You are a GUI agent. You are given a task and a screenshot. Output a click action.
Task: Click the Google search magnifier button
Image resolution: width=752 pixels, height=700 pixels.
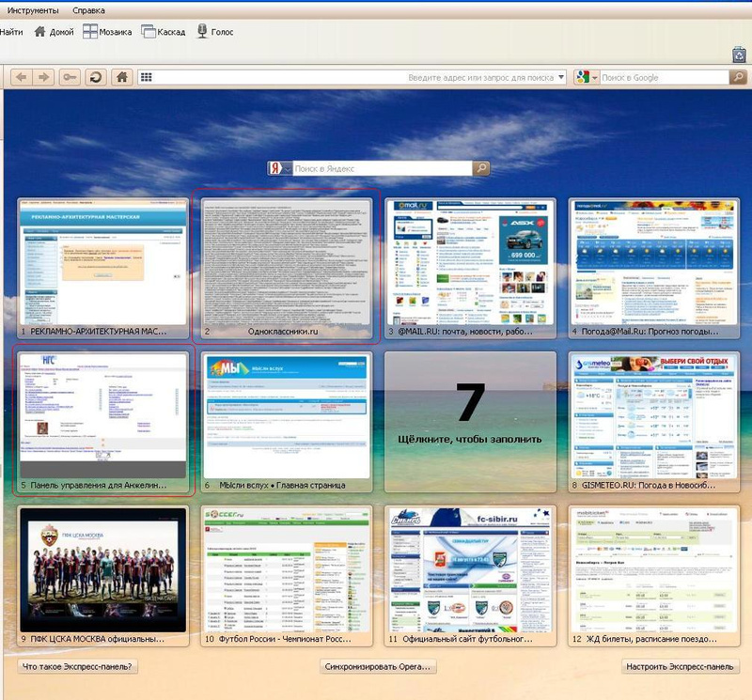[738, 77]
